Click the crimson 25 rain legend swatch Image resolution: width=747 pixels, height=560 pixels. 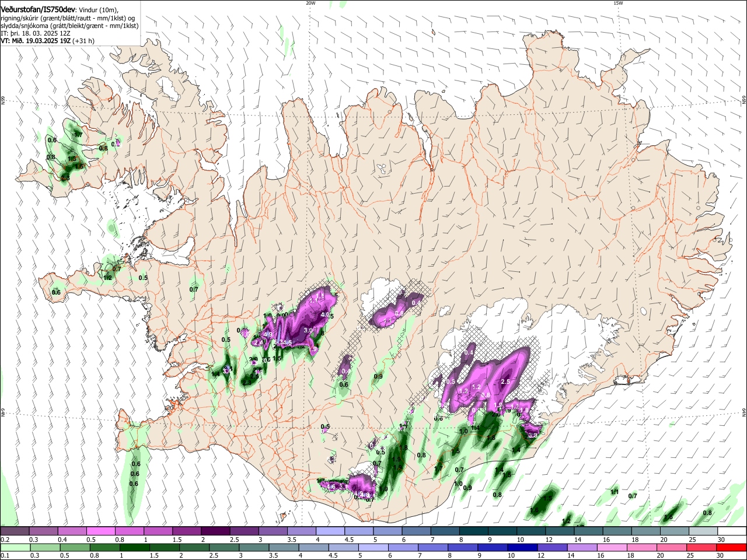coord(702,547)
